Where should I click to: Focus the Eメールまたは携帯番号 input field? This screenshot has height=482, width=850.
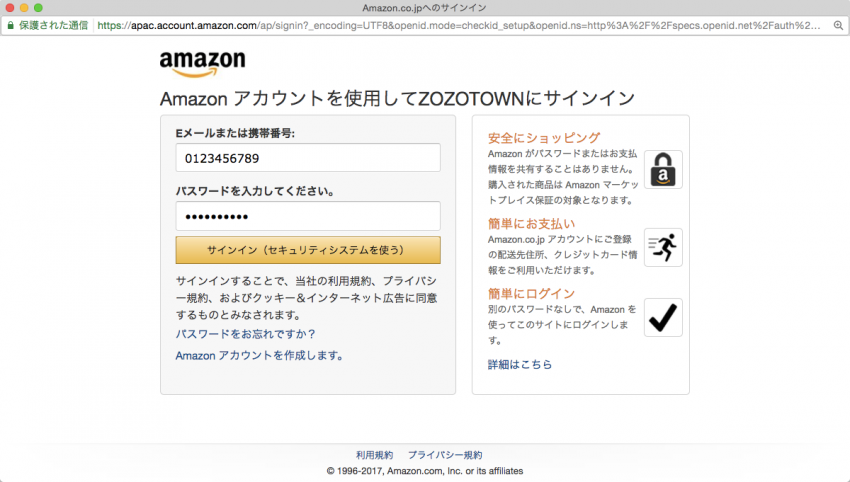click(308, 158)
